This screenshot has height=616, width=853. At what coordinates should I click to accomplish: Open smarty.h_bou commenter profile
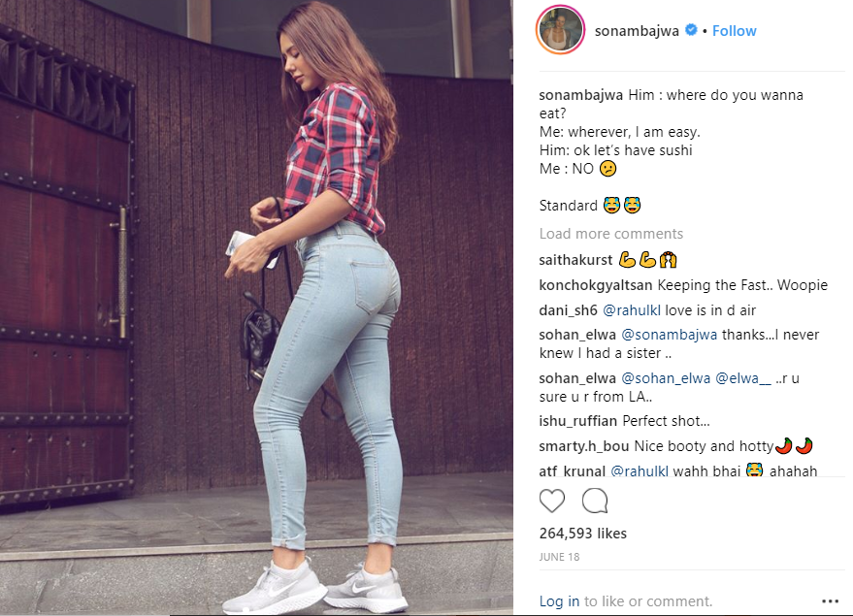coord(584,446)
